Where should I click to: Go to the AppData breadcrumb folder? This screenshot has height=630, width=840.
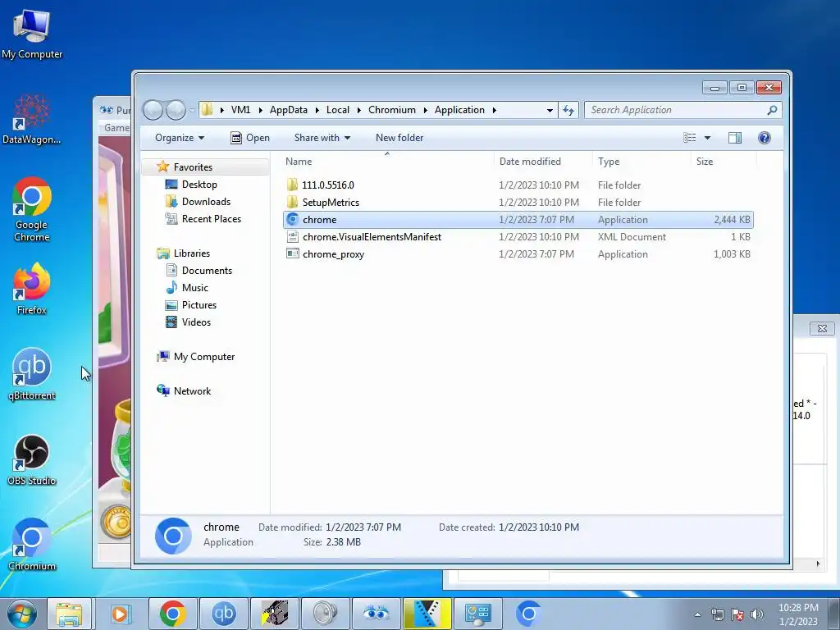(x=289, y=110)
